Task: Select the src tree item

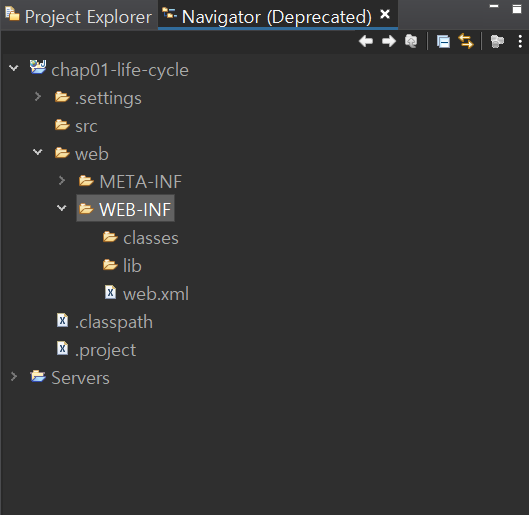Action: pos(86,126)
